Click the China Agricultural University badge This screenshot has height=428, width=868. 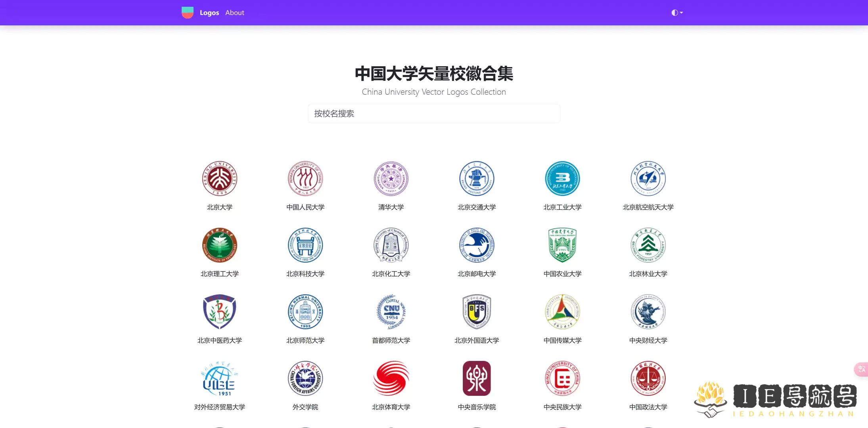562,245
